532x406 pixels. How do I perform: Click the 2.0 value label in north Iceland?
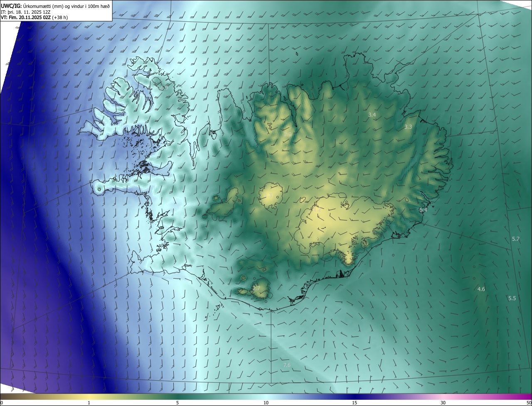point(288,134)
